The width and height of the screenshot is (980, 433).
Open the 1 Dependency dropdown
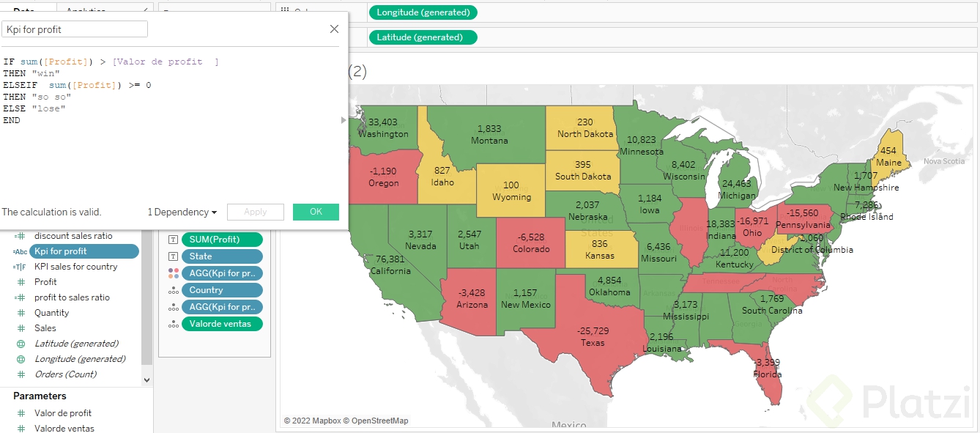coord(182,212)
